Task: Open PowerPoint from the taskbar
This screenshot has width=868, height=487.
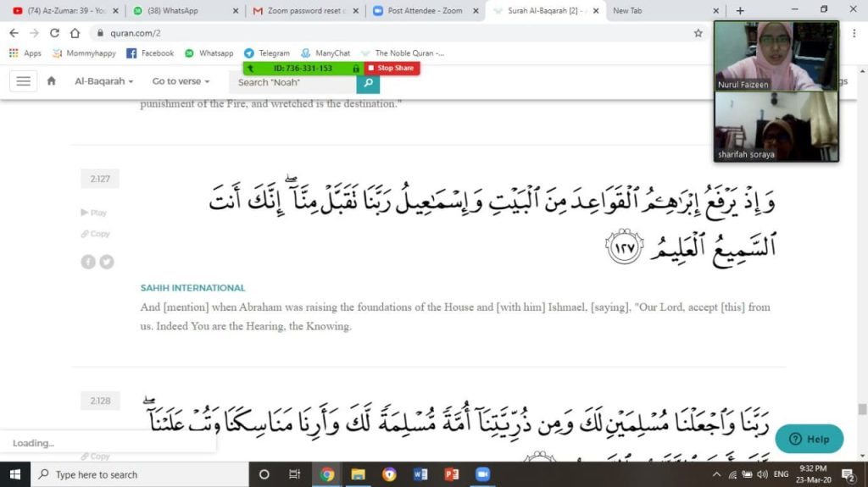Action: (x=451, y=474)
